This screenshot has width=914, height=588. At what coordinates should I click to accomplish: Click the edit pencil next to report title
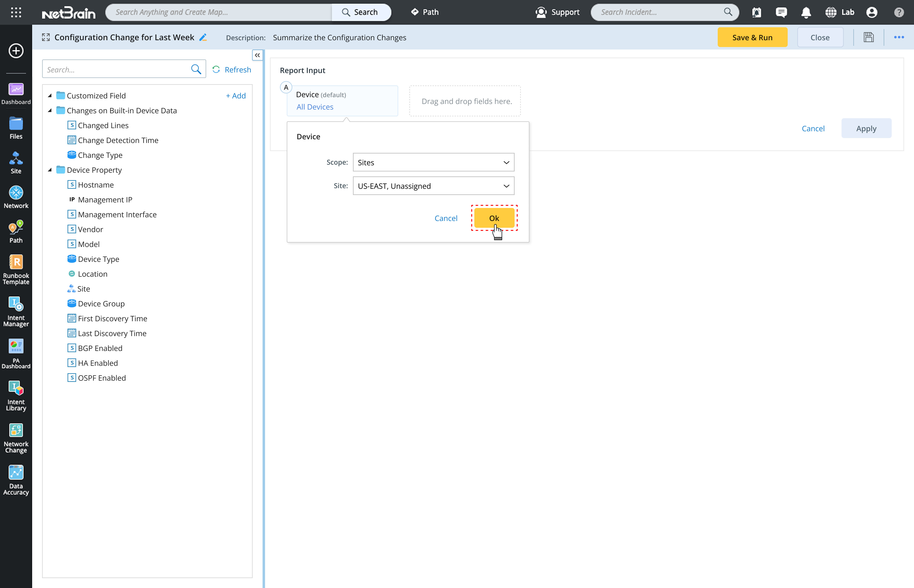(x=203, y=37)
